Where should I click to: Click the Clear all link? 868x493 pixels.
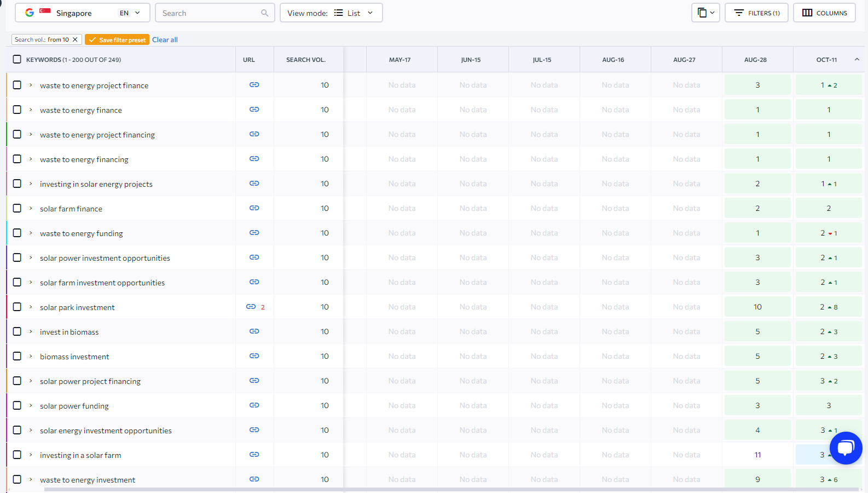165,39
